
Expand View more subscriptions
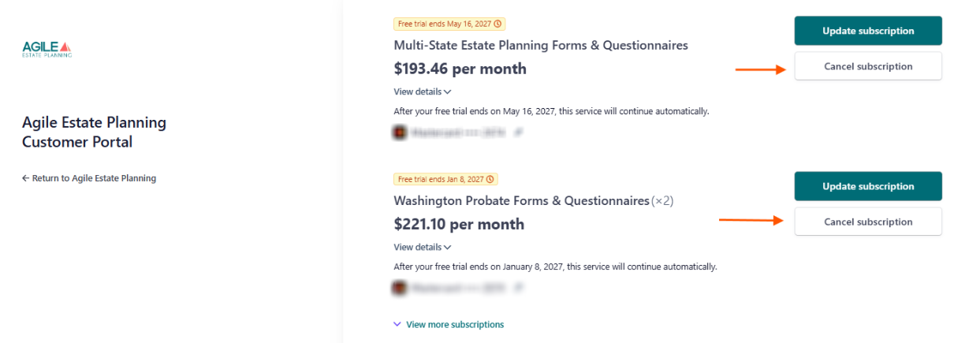(449, 324)
